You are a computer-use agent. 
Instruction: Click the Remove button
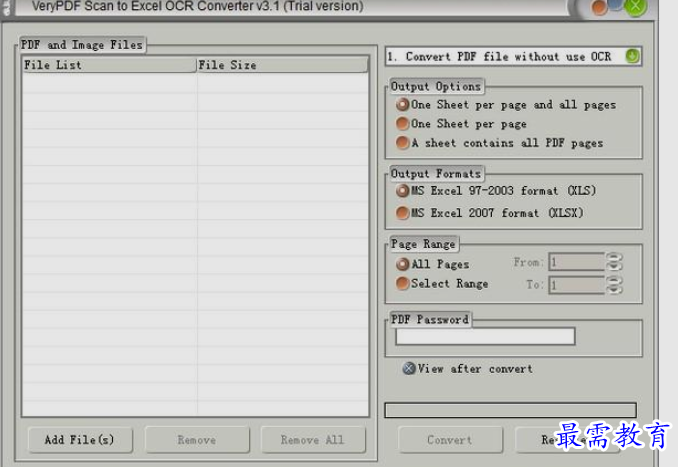tap(197, 440)
